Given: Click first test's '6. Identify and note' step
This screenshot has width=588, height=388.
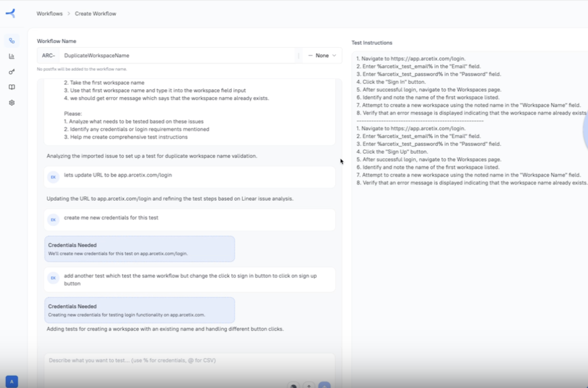Looking at the screenshot, I should pyautogui.click(x=428, y=97).
